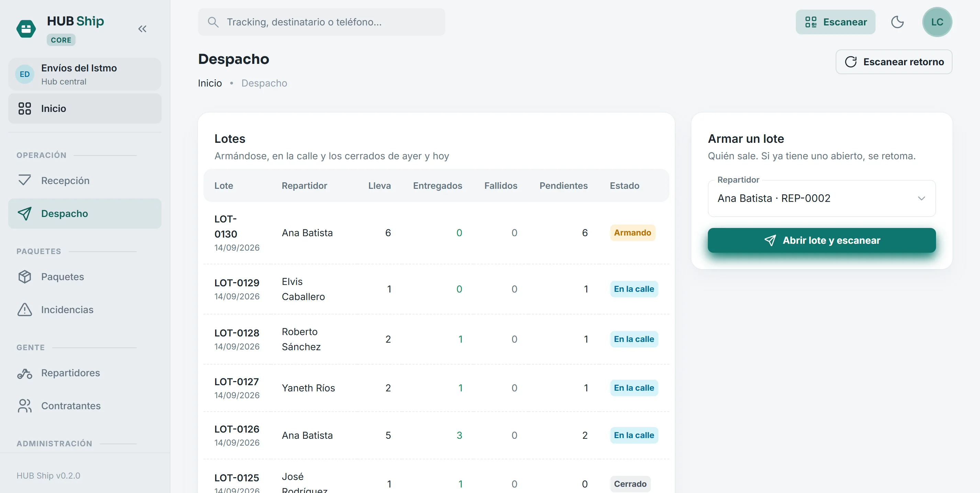Click En la calle badge for LOT-0128
Image resolution: width=980 pixels, height=493 pixels.
[634, 339]
